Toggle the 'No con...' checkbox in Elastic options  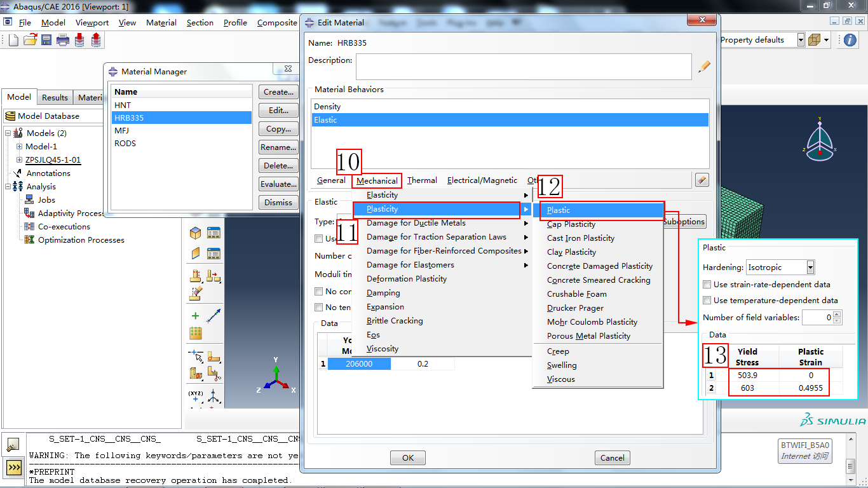pyautogui.click(x=319, y=292)
